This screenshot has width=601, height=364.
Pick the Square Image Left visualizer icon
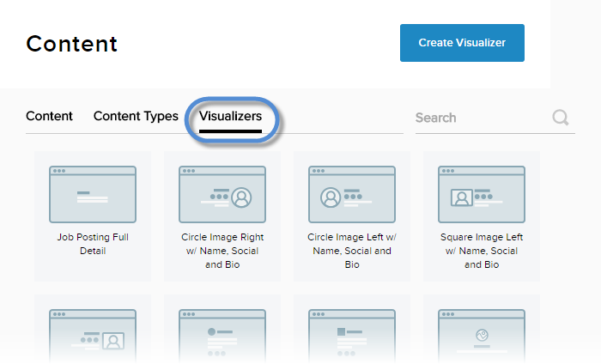point(482,195)
